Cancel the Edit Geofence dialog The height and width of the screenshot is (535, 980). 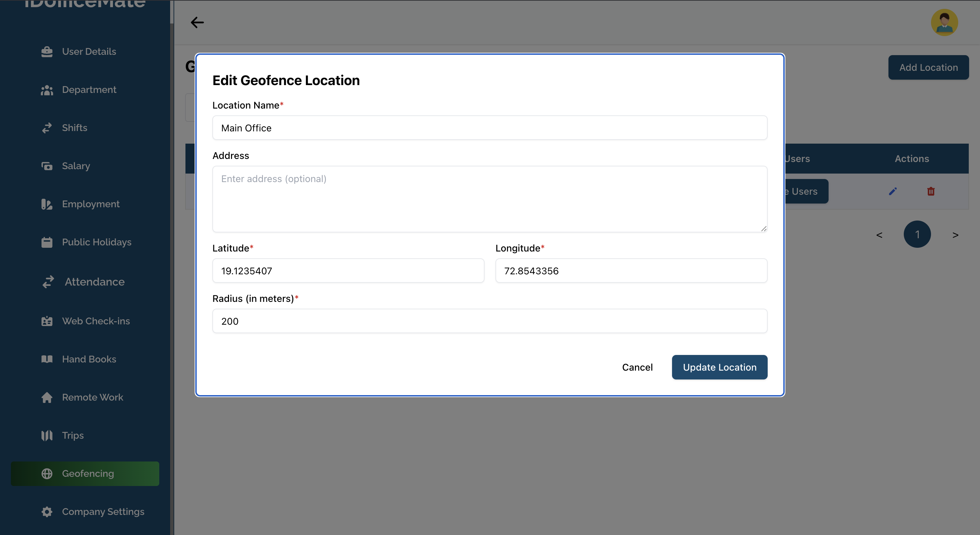[637, 367]
